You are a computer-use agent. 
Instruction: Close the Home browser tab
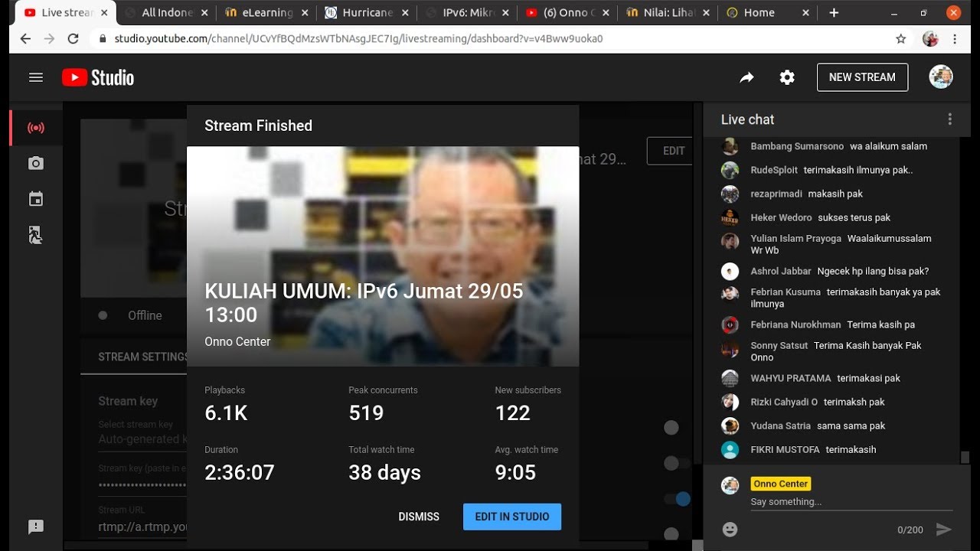coord(805,12)
